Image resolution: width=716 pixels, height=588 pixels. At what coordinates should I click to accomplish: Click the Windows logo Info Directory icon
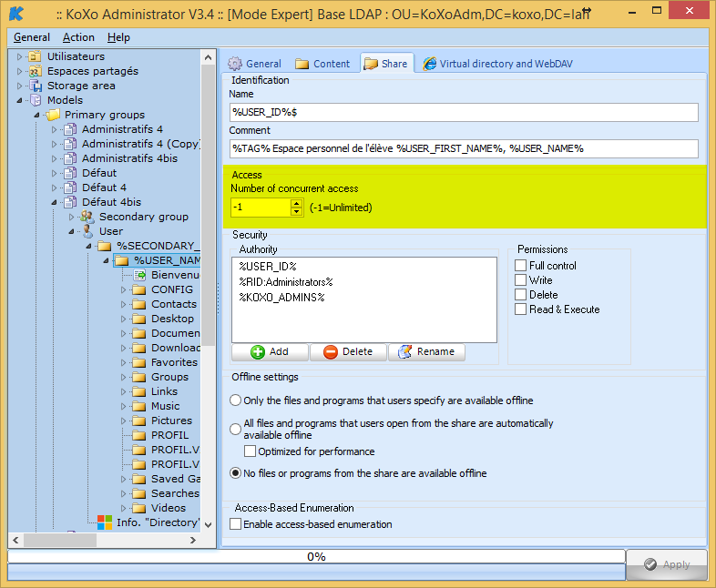105,522
